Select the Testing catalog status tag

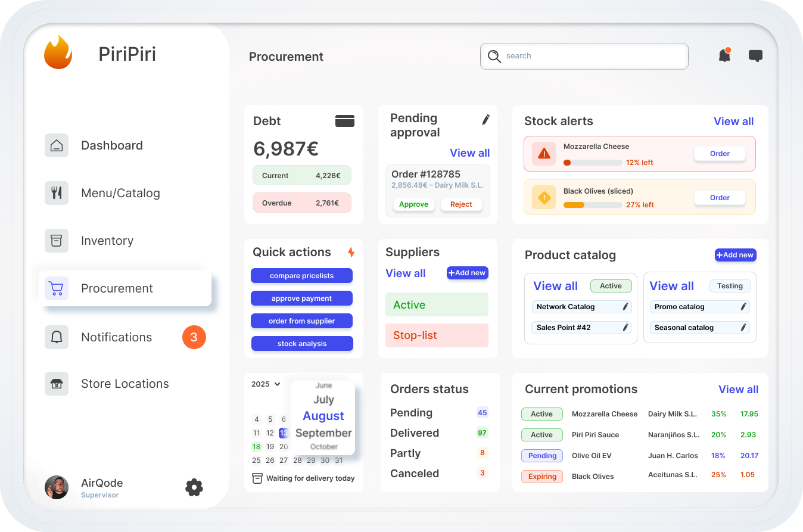pyautogui.click(x=730, y=286)
